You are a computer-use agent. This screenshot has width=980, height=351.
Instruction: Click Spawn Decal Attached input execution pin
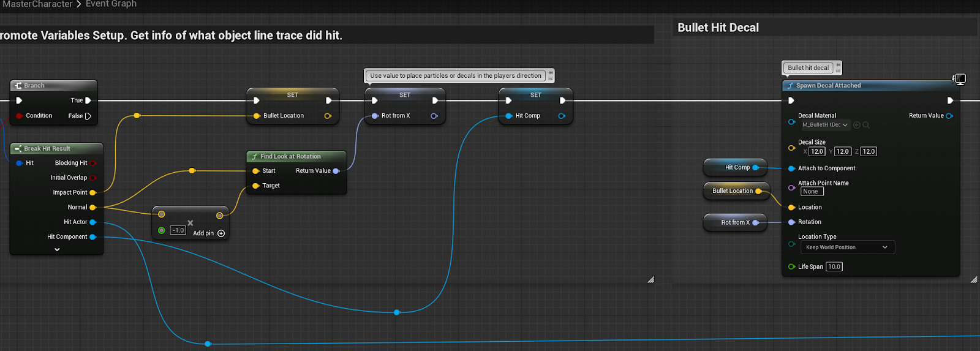(x=791, y=100)
